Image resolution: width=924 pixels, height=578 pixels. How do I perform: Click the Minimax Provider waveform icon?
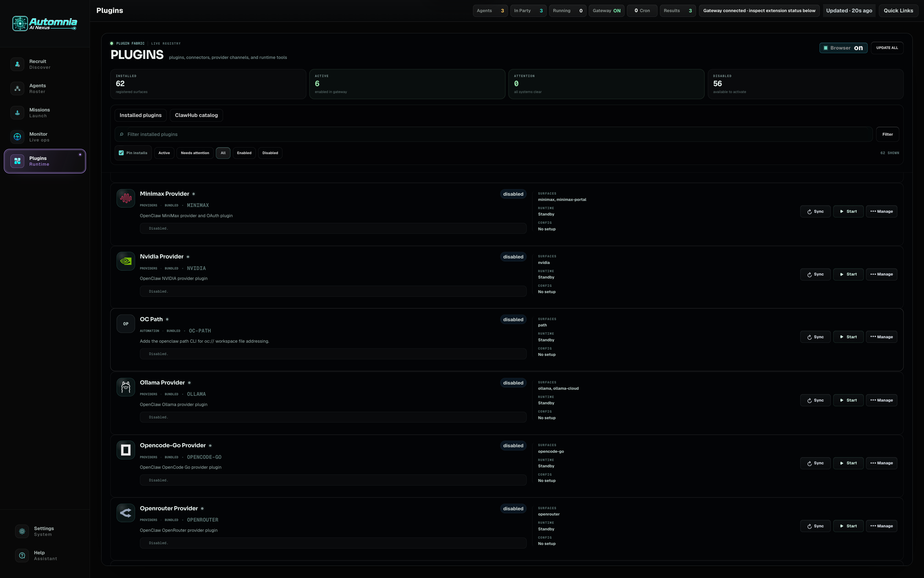click(126, 198)
